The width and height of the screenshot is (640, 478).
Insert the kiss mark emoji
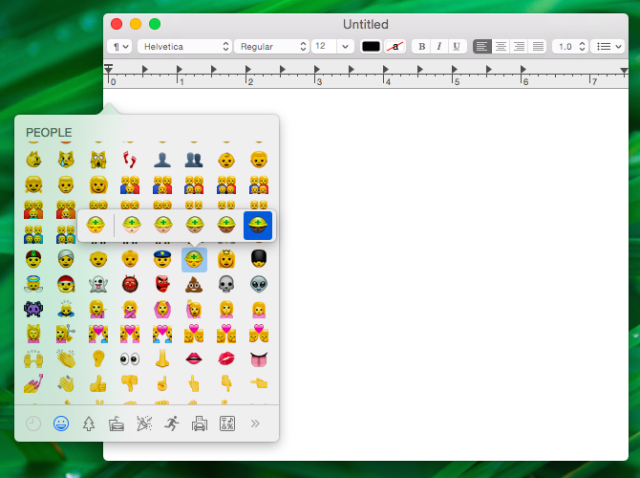click(x=226, y=359)
